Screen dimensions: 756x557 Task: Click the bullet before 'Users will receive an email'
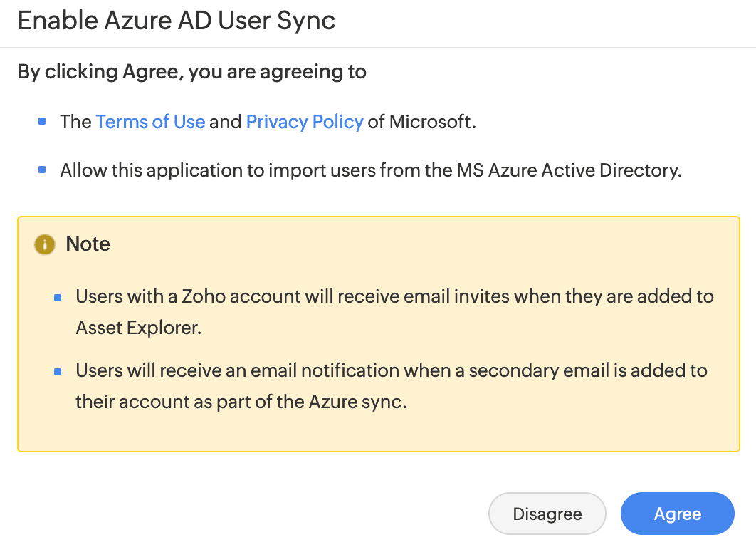(58, 371)
